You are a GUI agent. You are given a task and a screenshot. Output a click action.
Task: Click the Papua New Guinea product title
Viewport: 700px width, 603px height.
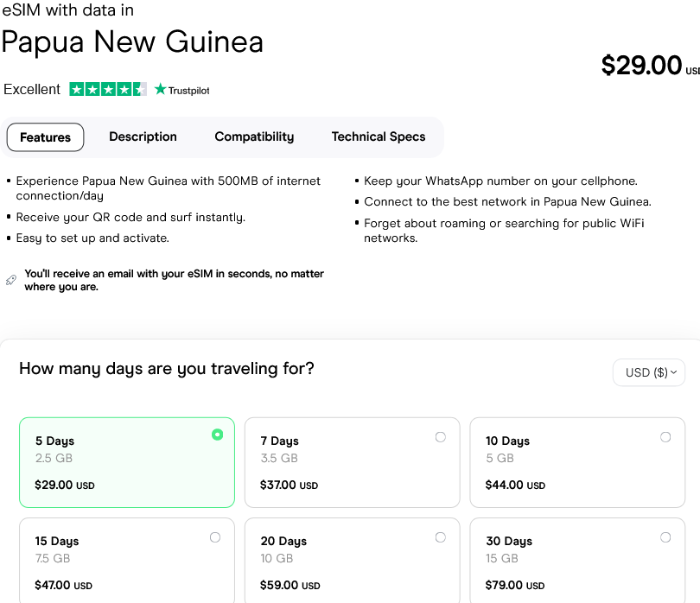132,42
